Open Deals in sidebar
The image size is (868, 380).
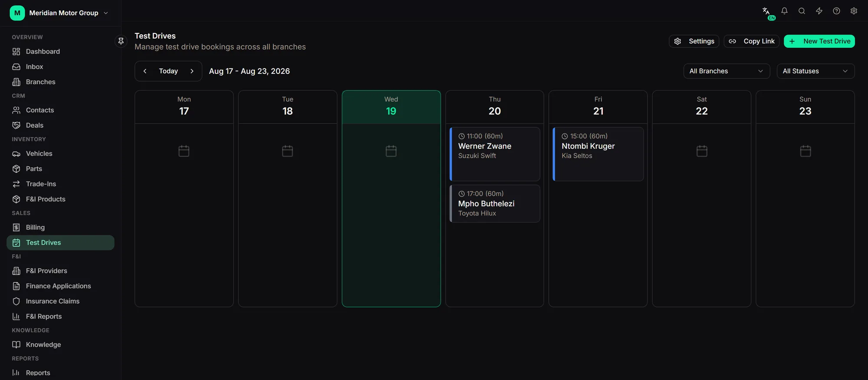60,126
